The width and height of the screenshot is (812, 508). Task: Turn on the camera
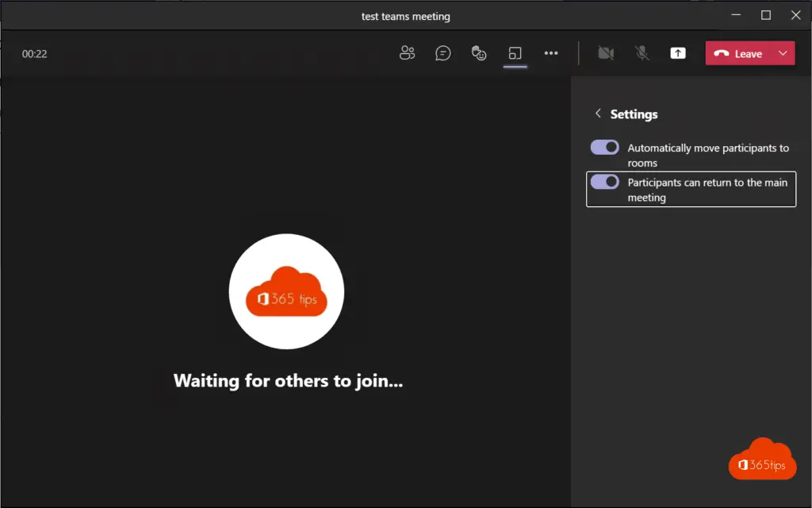(606, 53)
